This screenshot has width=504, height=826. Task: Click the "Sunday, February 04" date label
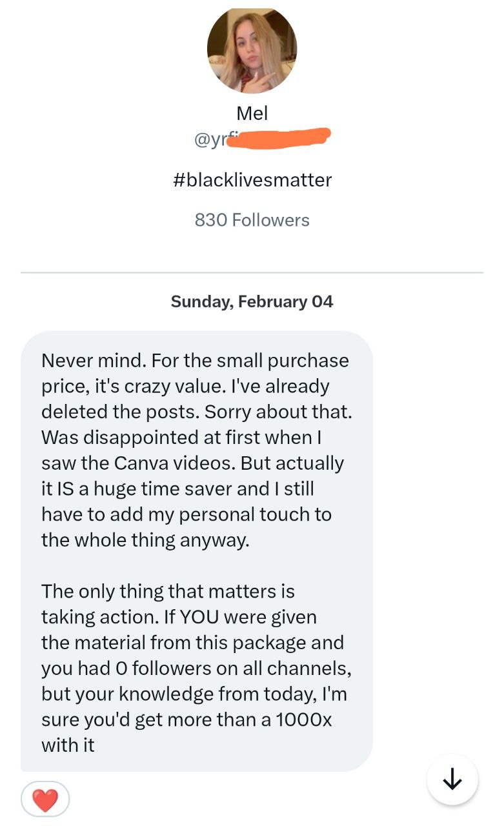coord(252,301)
